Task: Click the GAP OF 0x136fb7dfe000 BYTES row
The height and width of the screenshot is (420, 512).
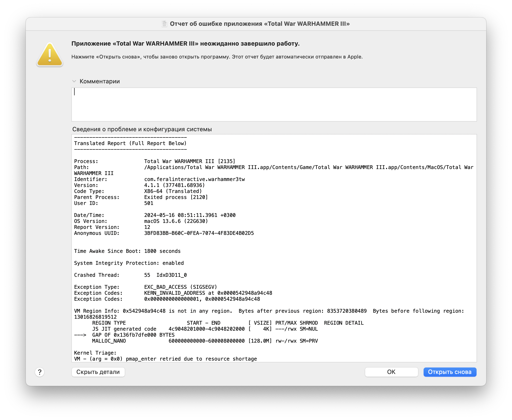Action: coord(124,335)
